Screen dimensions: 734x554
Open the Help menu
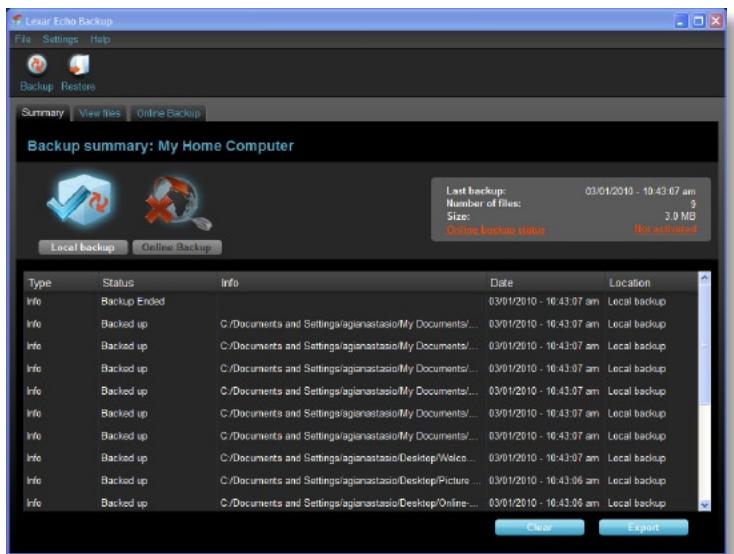(101, 39)
